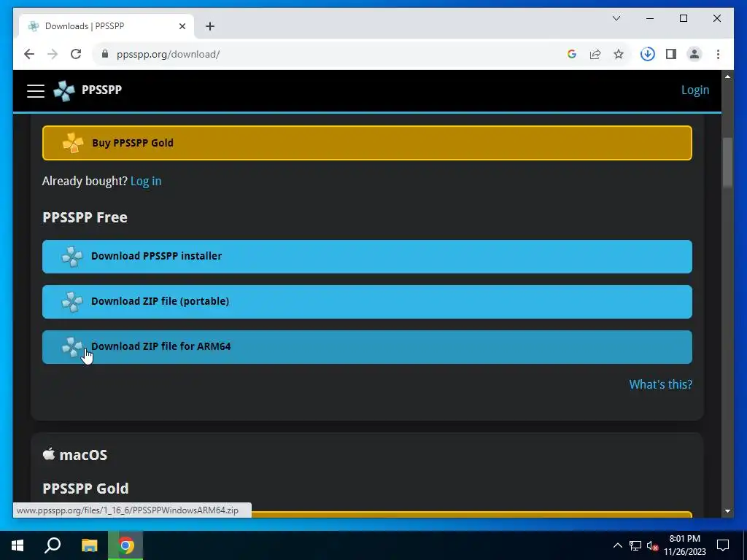This screenshot has height=560, width=747.
Task: Open the hamburger menu on the PPSSPP site
Action: tap(36, 90)
